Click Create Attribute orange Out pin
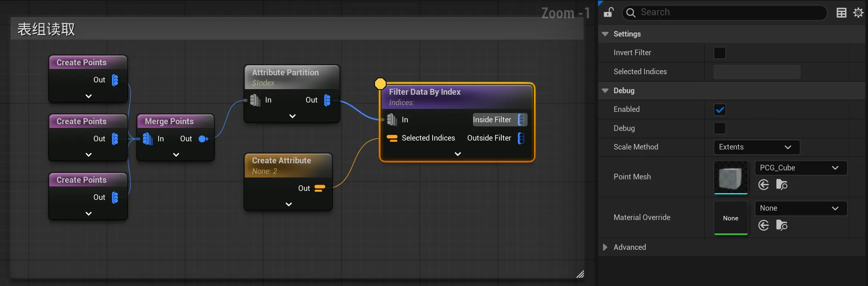This screenshot has width=868, height=286. coord(319,188)
